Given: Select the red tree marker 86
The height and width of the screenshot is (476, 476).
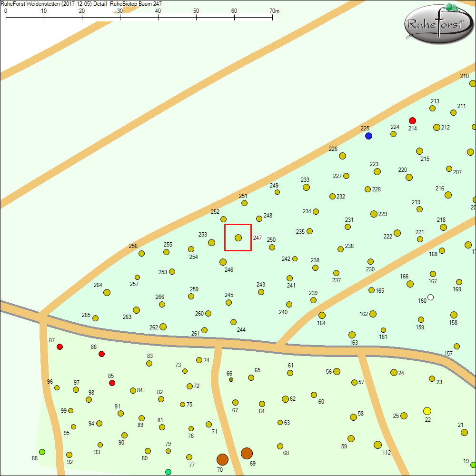Looking at the screenshot, I should [x=101, y=354].
